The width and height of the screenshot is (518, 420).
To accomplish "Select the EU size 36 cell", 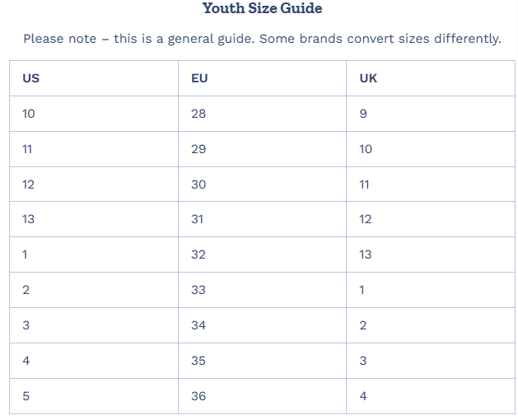I will pyautogui.click(x=263, y=396).
